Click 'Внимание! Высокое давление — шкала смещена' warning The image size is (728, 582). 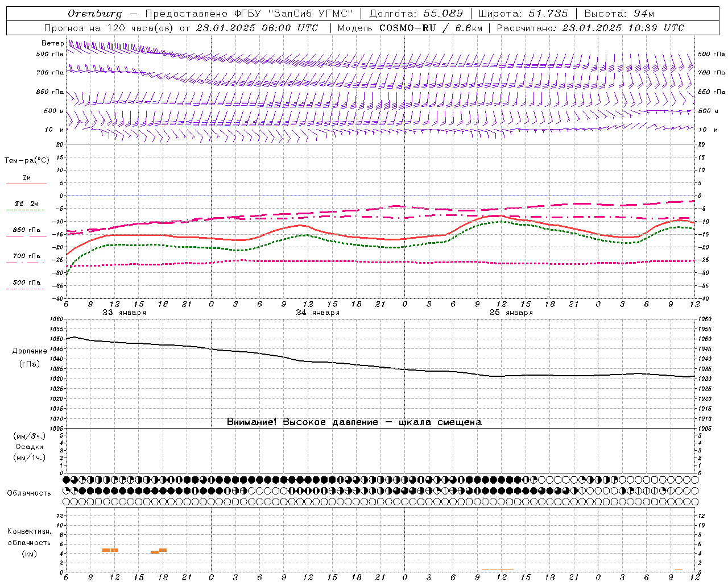pos(354,422)
